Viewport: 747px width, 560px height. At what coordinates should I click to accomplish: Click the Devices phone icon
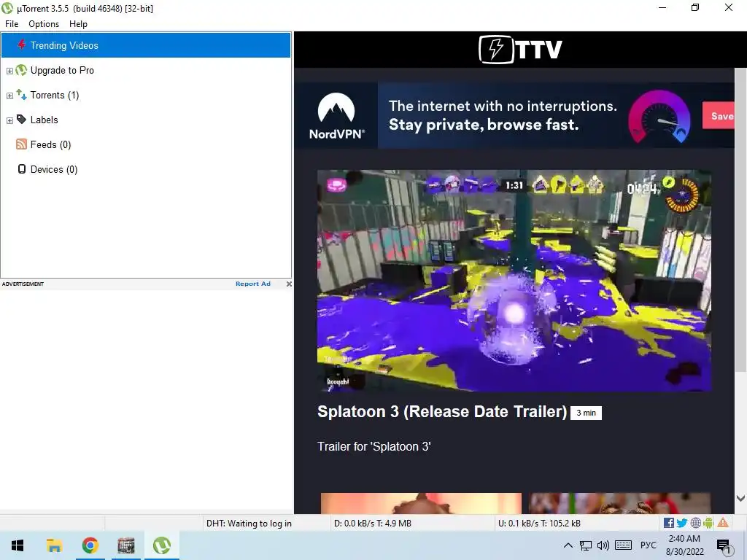coord(21,169)
